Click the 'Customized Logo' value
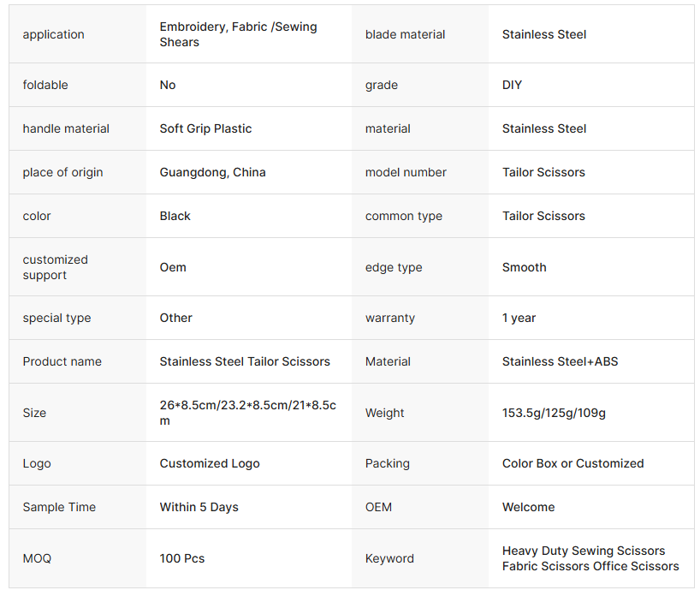700x596 pixels. (x=210, y=464)
